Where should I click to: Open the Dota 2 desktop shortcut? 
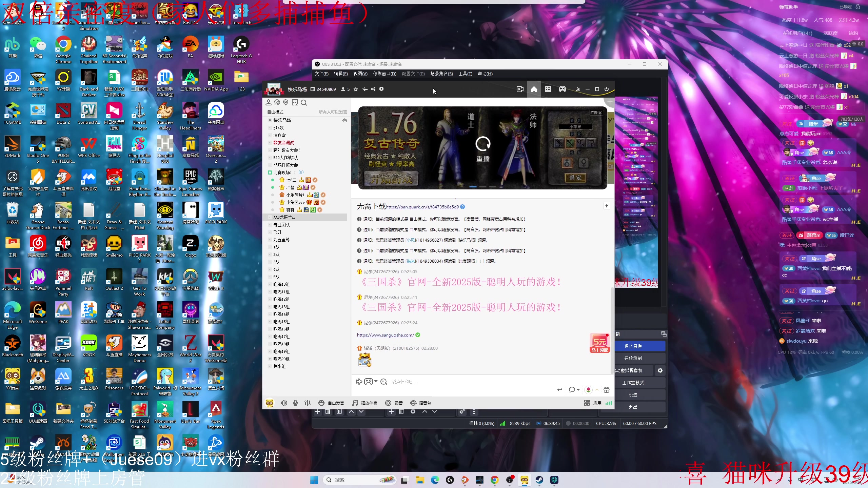click(x=63, y=114)
